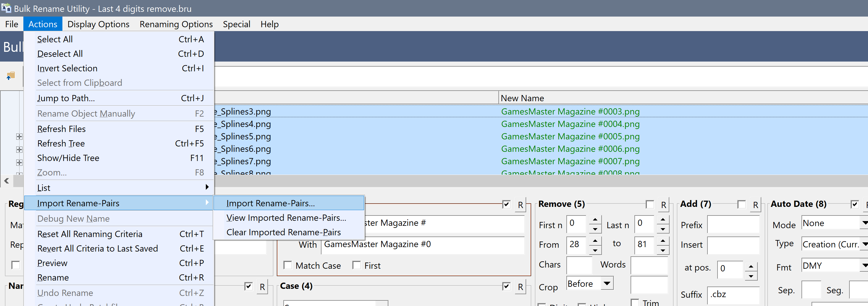Screen dimensions: 868x306
Task: Toggle the Replace (3) panel enable checkbox
Action: click(506, 204)
